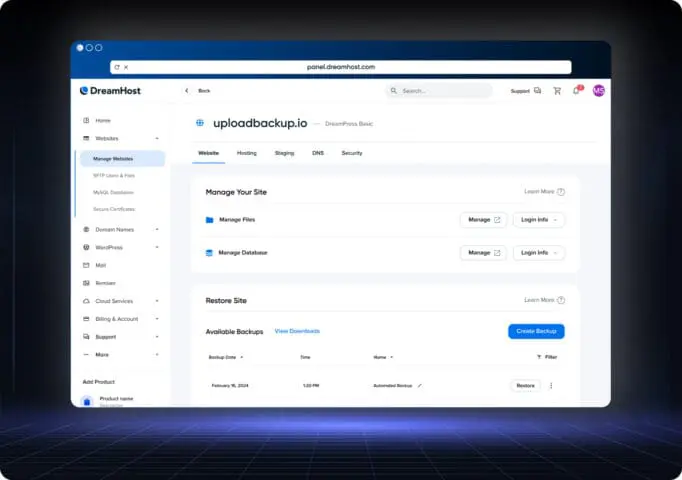Click Restore for the February backup
Viewport: 682px width, 480px height.
[x=525, y=386]
